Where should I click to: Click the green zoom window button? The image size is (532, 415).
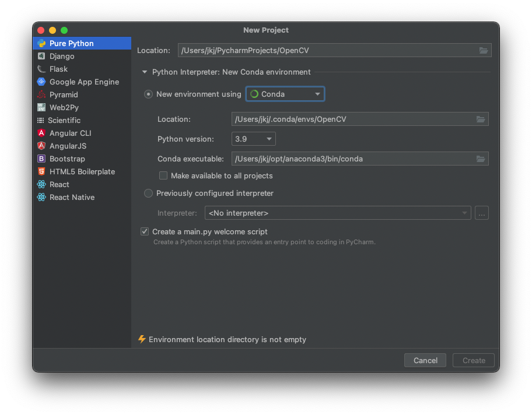(x=64, y=30)
